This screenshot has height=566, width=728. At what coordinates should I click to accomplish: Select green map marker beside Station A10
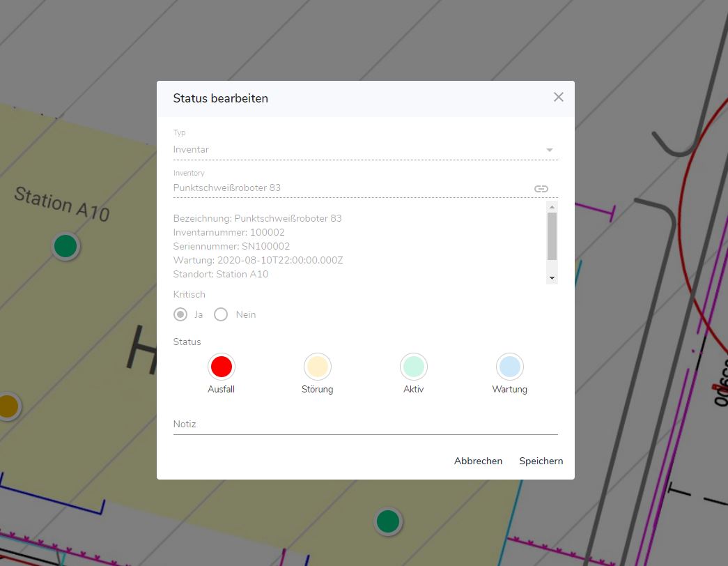pos(65,246)
